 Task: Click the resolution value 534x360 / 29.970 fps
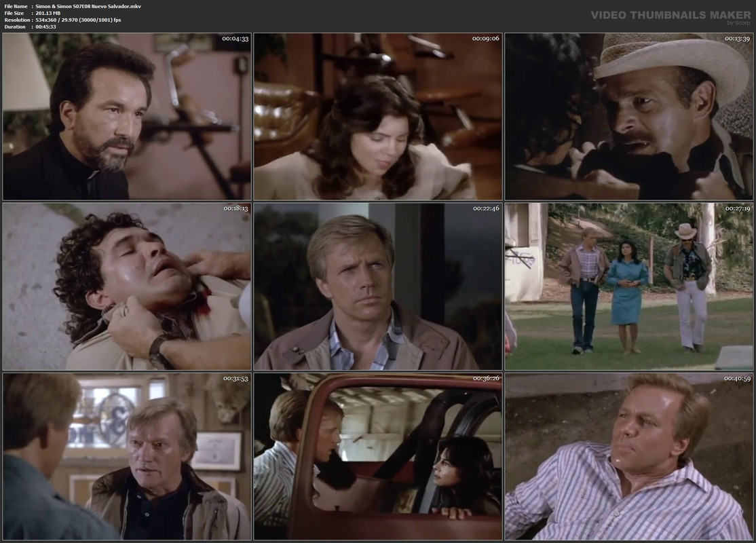(x=78, y=20)
